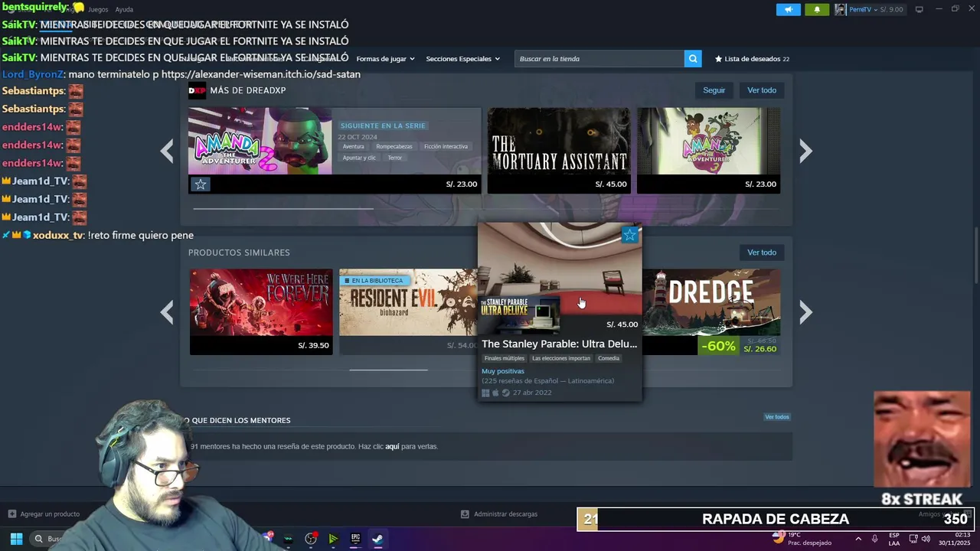
Task: Click the title The Stanley Parable: Ultra Delu...
Action: tap(560, 344)
